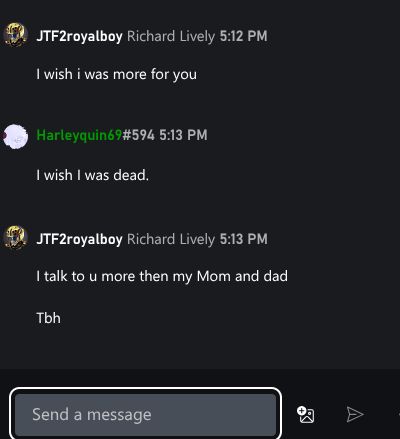Viewport: 400px width, 439px height.
Task: Click the send arrow icon
Action: click(x=355, y=414)
